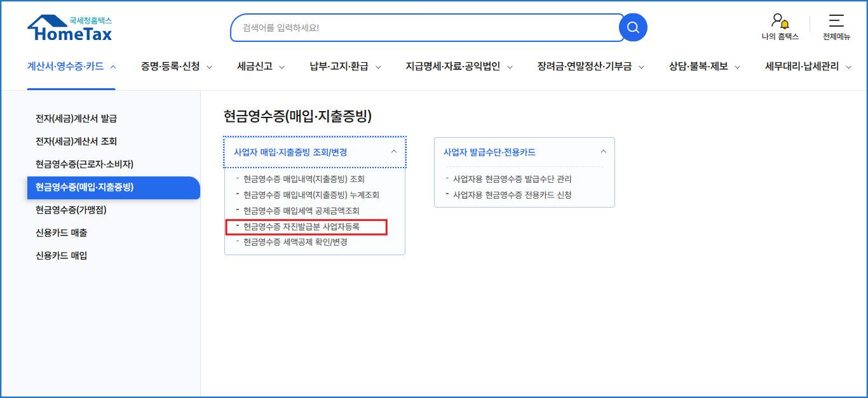The image size is (868, 398).
Task: Collapse the 사업자 발급수단·전용카드 panel
Action: [x=604, y=151]
